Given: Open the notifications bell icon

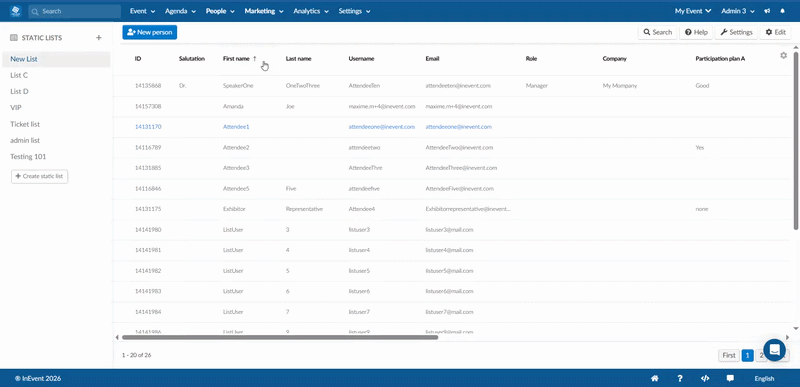Looking at the screenshot, I should pyautogui.click(x=782, y=11).
